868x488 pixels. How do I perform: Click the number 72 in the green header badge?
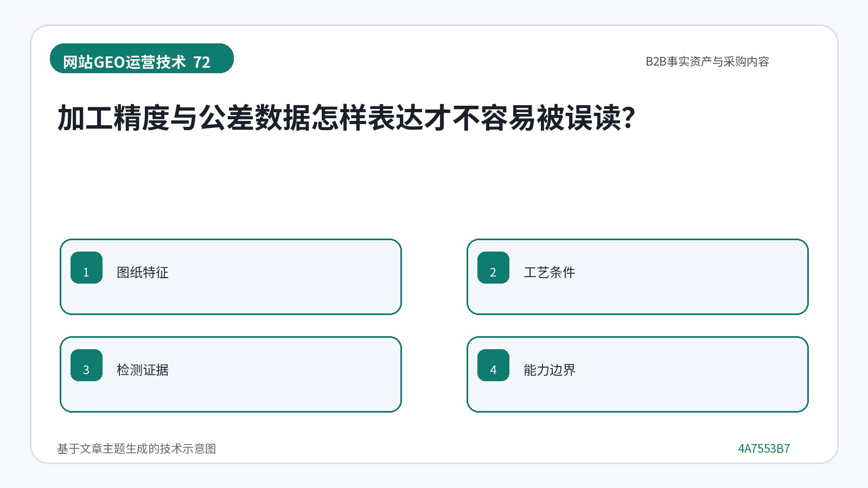tap(202, 62)
